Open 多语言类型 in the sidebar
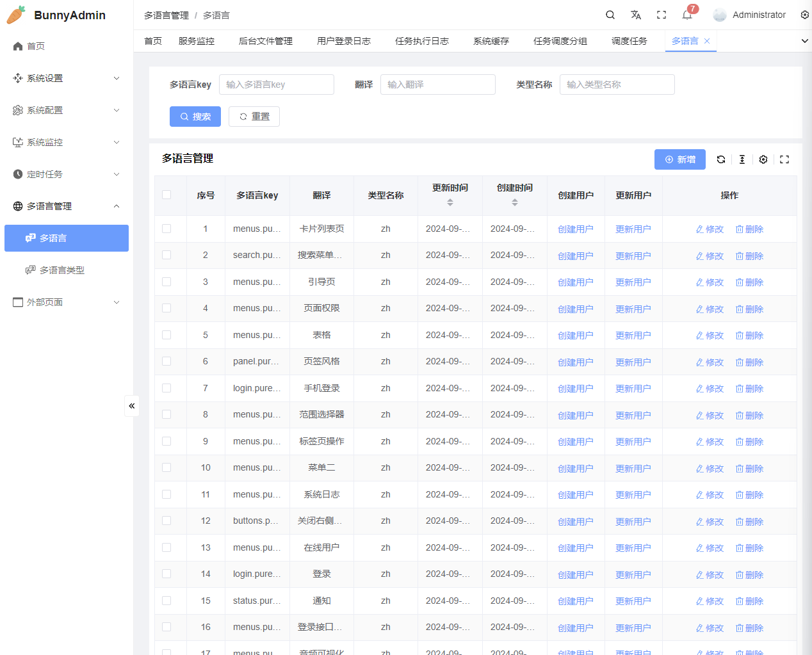This screenshot has height=655, width=812. [x=67, y=270]
